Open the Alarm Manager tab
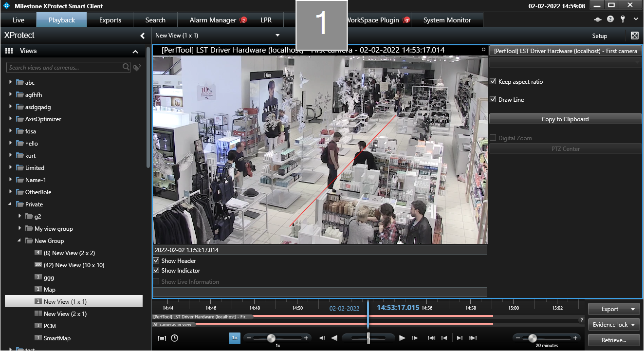 tap(213, 20)
